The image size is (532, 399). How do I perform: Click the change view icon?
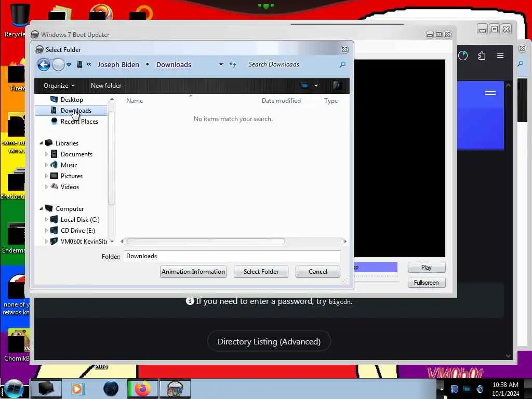(304, 86)
